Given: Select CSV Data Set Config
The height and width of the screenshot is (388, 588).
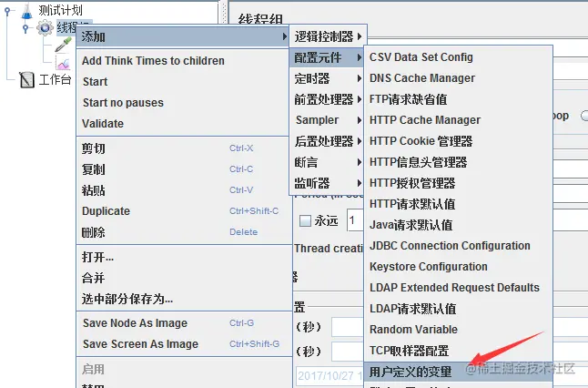Looking at the screenshot, I should (x=458, y=57).
